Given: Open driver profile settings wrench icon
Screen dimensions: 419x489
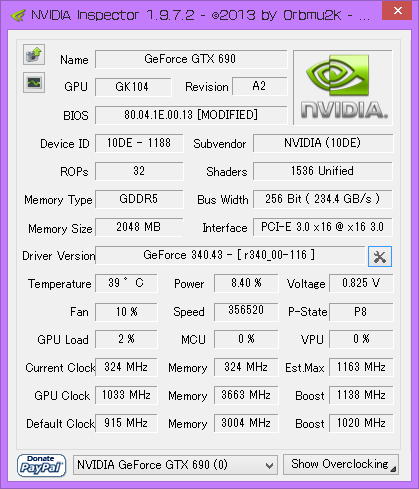Looking at the screenshot, I should coord(380,257).
